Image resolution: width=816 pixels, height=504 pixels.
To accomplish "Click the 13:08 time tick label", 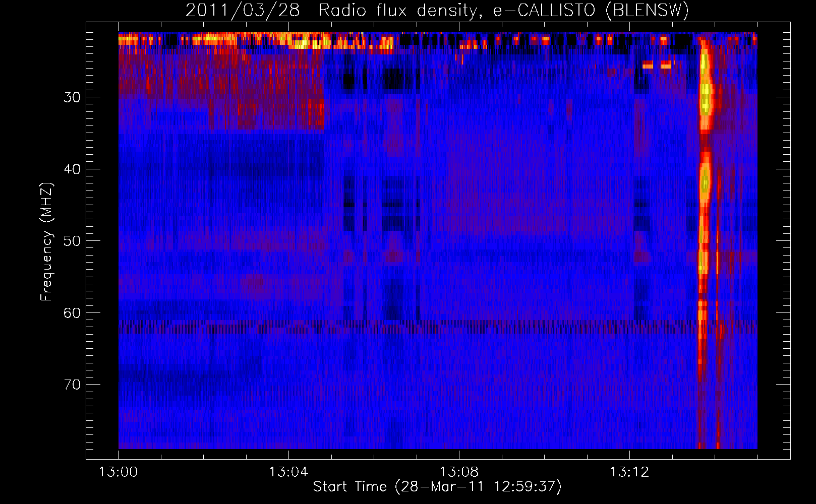I will pos(459,472).
